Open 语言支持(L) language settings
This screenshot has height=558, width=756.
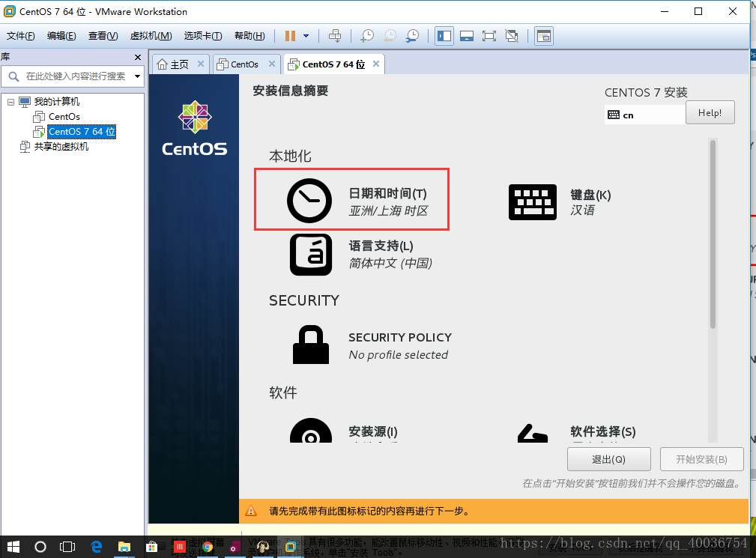click(x=360, y=255)
